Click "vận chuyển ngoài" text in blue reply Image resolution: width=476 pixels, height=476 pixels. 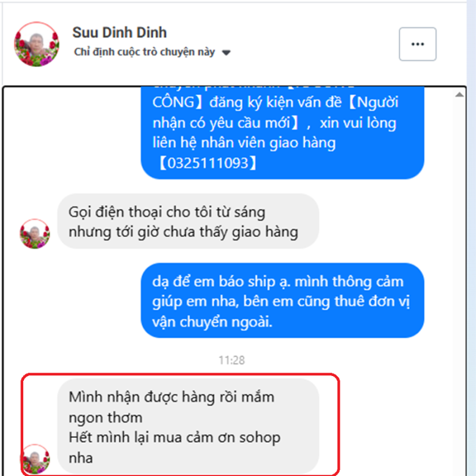tap(212, 322)
